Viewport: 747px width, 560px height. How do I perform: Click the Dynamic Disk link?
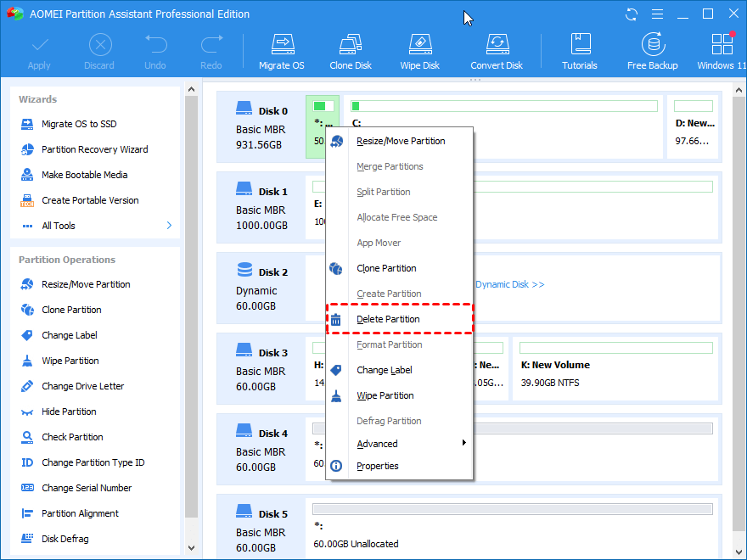click(x=509, y=284)
